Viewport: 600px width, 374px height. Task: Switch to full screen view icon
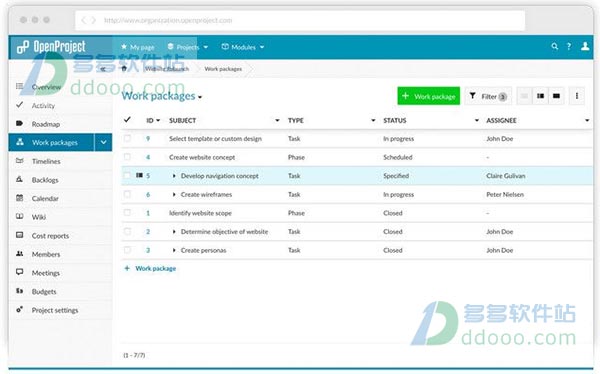click(x=556, y=96)
